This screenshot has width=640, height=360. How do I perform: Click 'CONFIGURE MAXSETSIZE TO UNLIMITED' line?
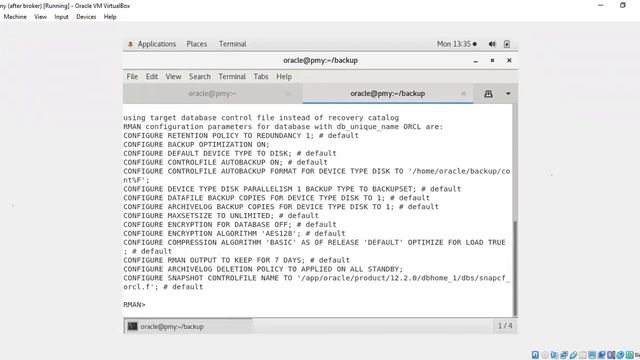point(221,216)
